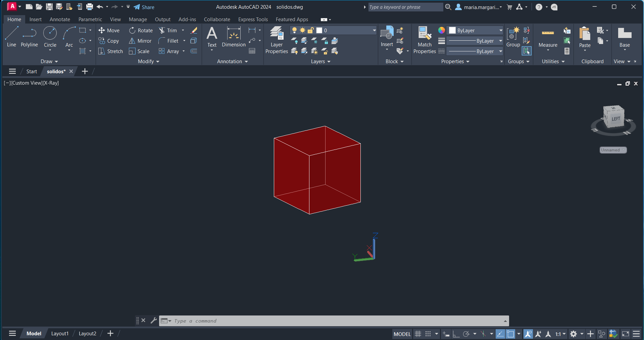Switch to the Parametric tab

pyautogui.click(x=90, y=19)
